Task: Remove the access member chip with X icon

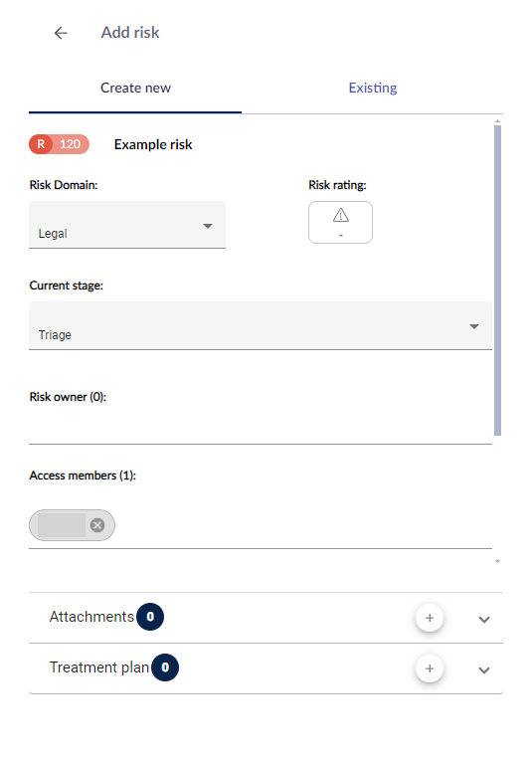Action: 97,525
